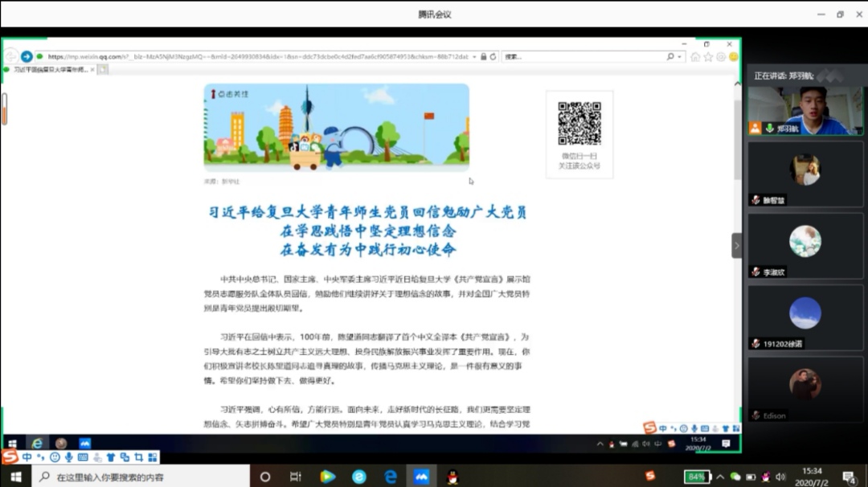Viewport: 868px width, 487px height.
Task: Click the search magnifier in IE search box
Action: [x=670, y=57]
